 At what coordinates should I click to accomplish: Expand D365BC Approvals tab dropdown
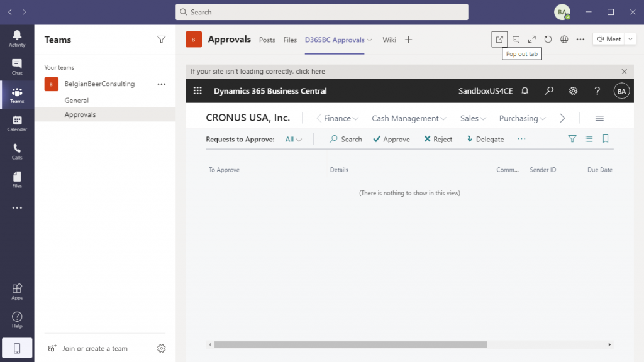coord(370,40)
